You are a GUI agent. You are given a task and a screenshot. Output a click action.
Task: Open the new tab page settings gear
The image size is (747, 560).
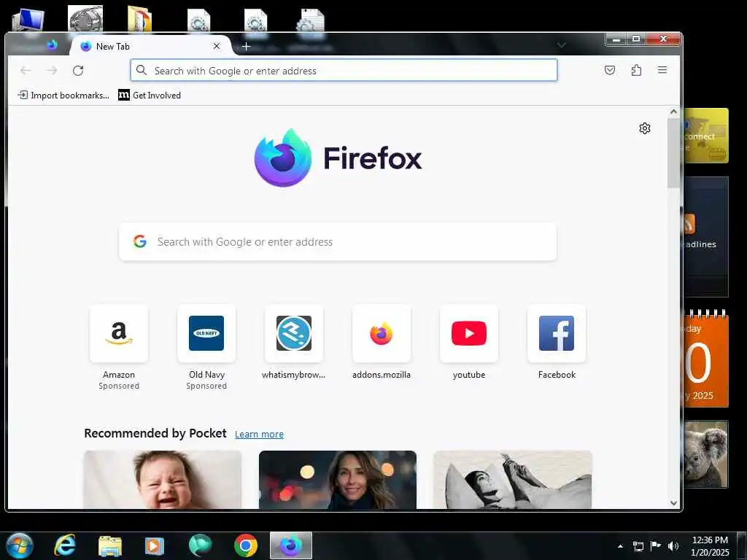(645, 128)
